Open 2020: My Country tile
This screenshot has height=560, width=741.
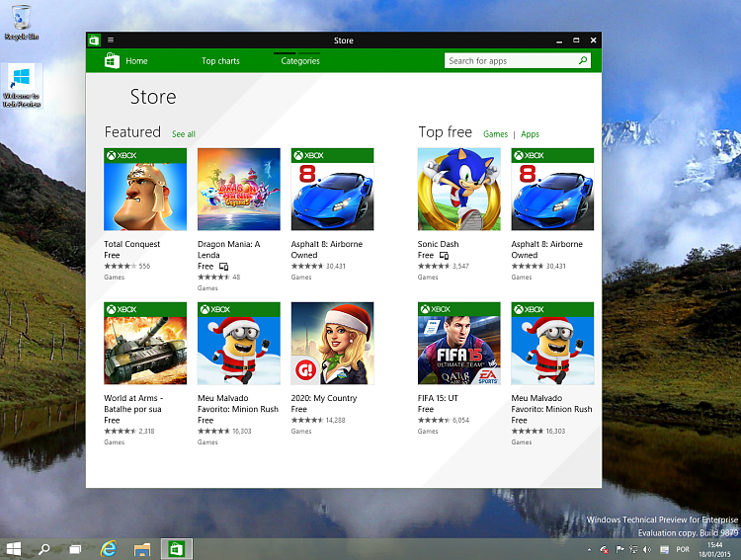pyautogui.click(x=332, y=343)
